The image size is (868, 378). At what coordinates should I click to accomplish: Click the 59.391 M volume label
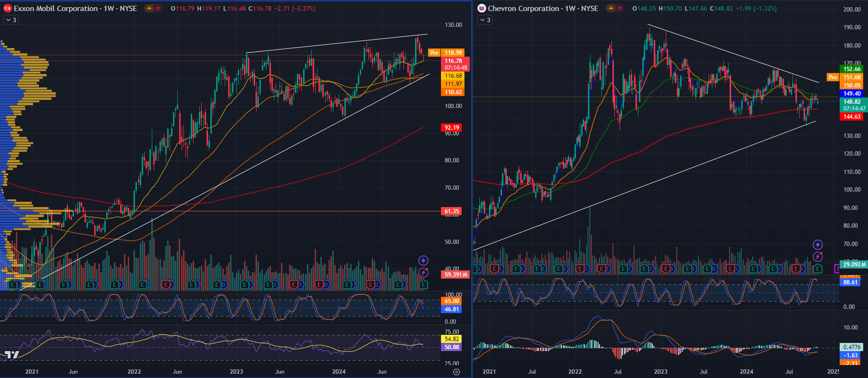click(x=455, y=275)
